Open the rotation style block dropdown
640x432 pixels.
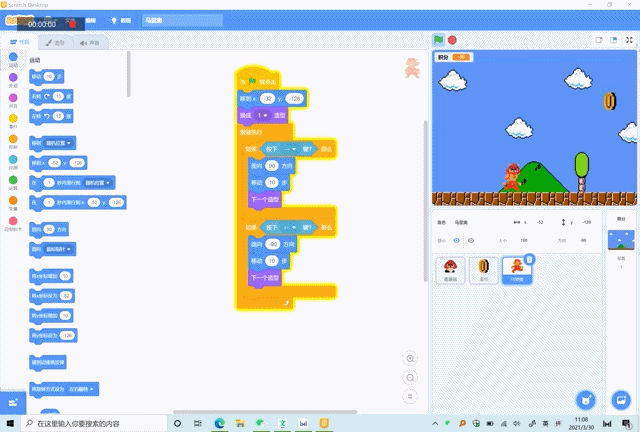point(81,389)
